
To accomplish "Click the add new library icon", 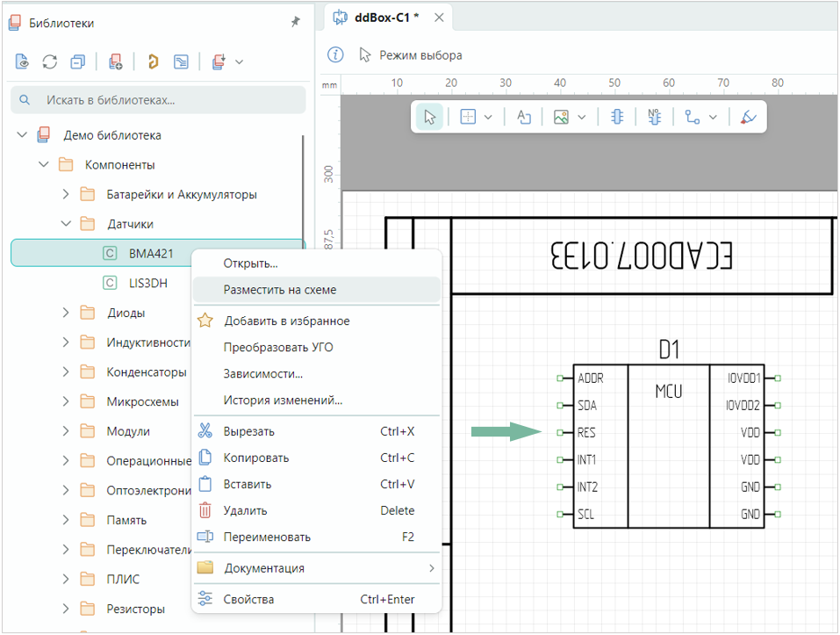I will tap(115, 61).
